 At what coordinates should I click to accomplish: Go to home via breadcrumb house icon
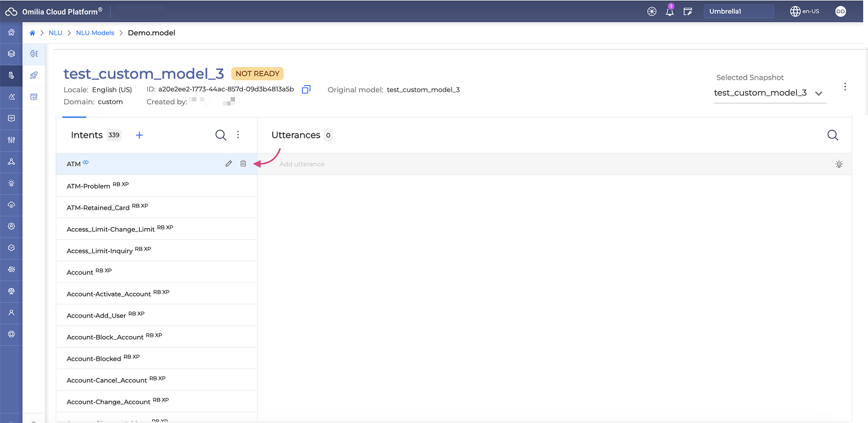[x=32, y=33]
